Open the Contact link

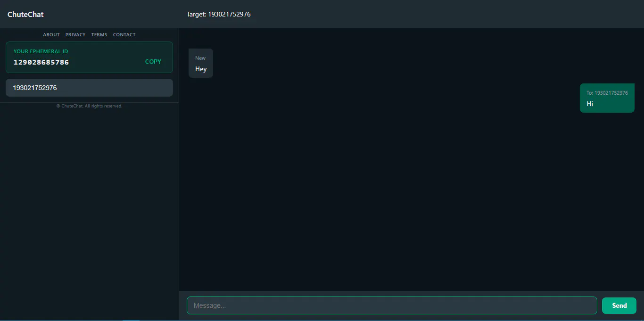click(124, 35)
